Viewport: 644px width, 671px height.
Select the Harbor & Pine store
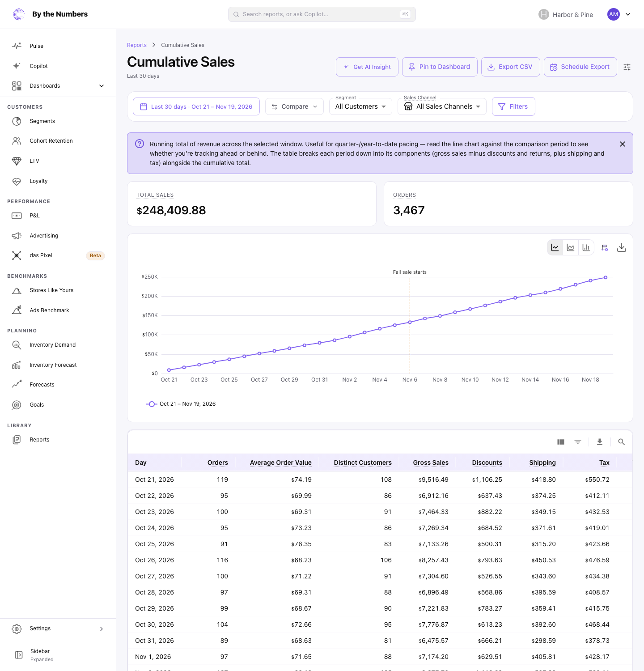(x=566, y=14)
